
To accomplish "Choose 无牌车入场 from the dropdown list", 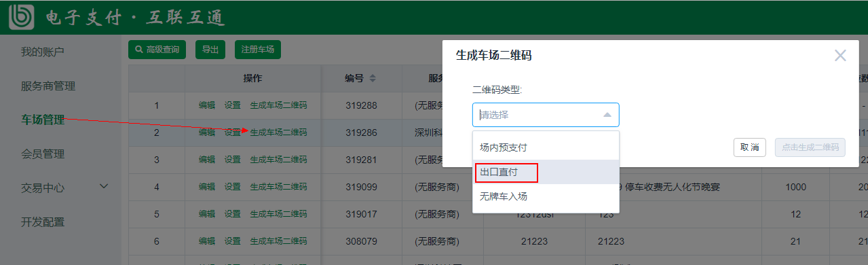I will 546,196.
